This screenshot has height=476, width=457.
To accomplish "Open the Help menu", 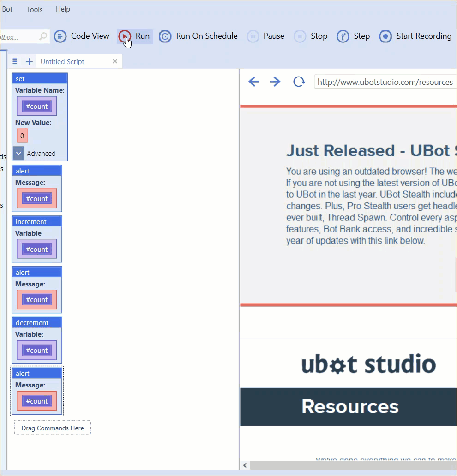I will [x=63, y=9].
